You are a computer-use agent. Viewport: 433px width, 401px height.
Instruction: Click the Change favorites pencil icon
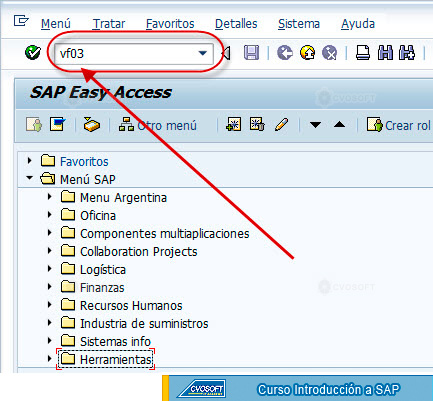click(x=281, y=125)
